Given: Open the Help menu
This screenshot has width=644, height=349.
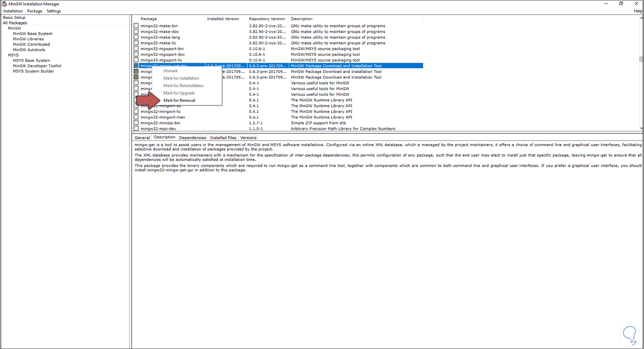Looking at the screenshot, I should point(638,11).
